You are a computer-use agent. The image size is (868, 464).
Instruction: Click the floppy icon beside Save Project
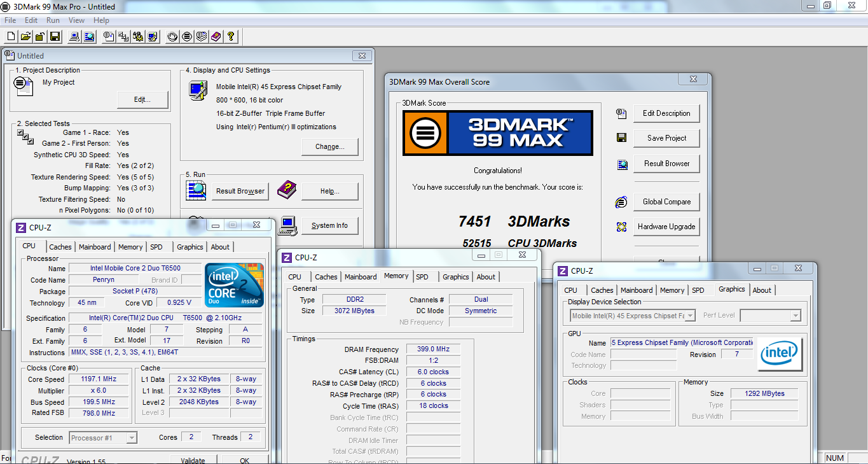click(621, 138)
